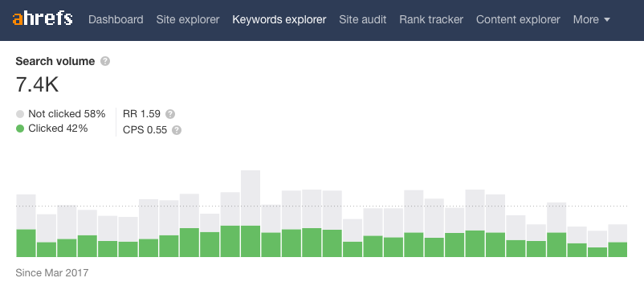Click the Search volume heading
The height and width of the screenshot is (290, 644).
(55, 62)
